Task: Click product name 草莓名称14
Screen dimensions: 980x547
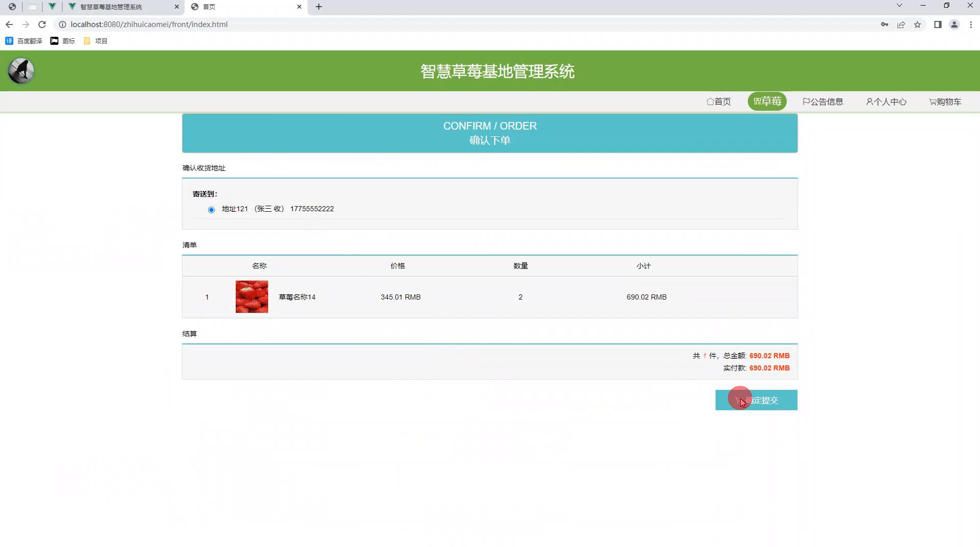Action: pos(297,297)
